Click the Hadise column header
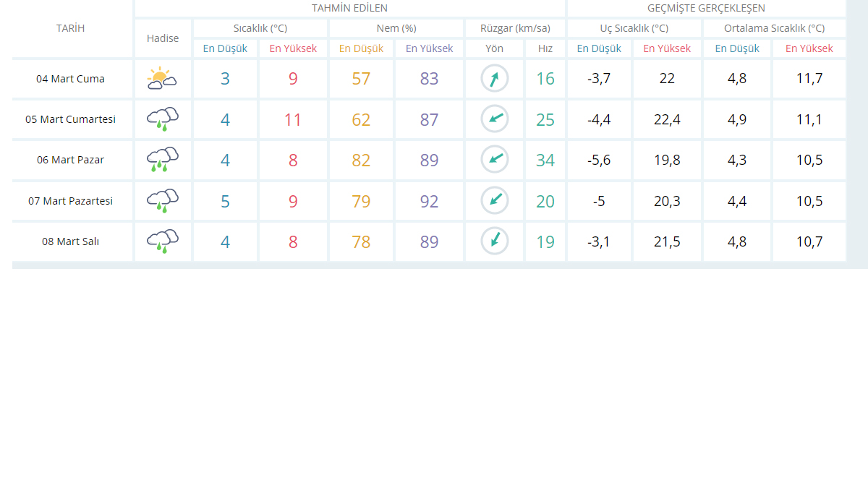This screenshot has width=868, height=488. pos(163,38)
